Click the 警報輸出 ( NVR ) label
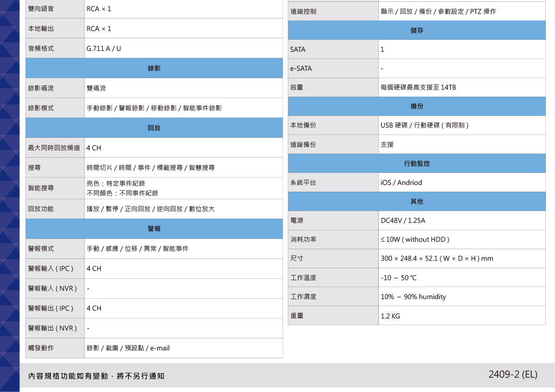 click(52, 328)
